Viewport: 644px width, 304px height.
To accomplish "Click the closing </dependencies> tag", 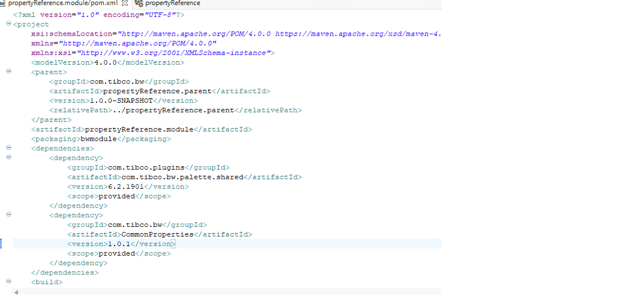I will pyautogui.click(x=65, y=272).
